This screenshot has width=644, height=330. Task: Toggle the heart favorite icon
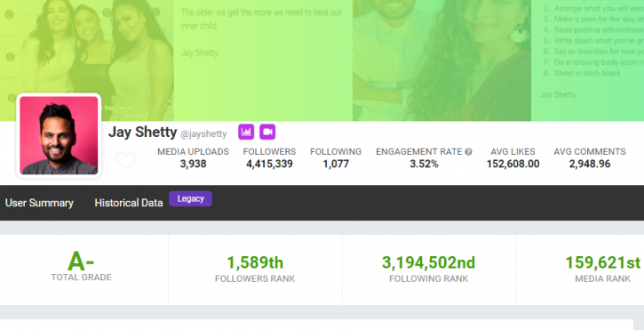[x=125, y=160]
